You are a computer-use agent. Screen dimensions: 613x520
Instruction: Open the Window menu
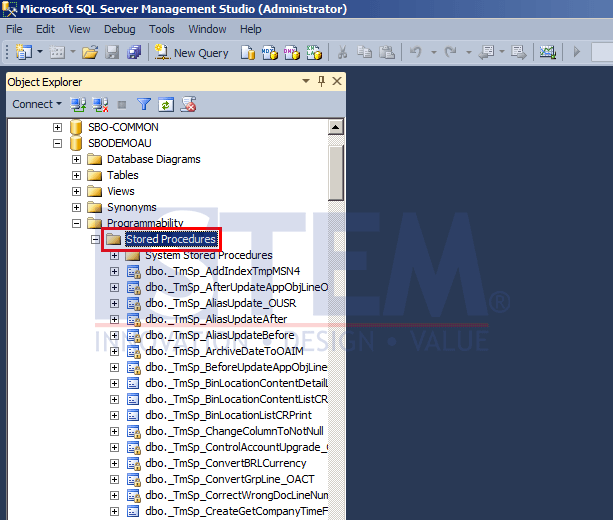coord(207,29)
